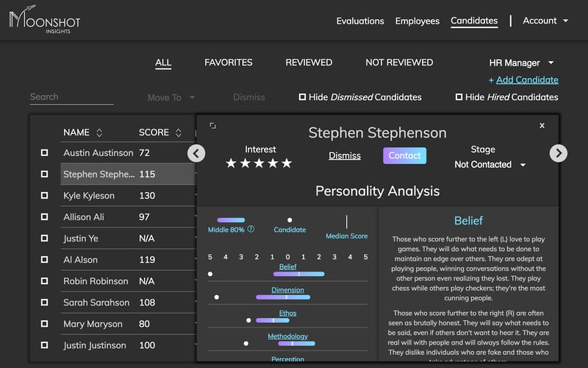This screenshot has height=368, width=588.
Task: Check the box for Allison Ali
Action: tap(44, 216)
